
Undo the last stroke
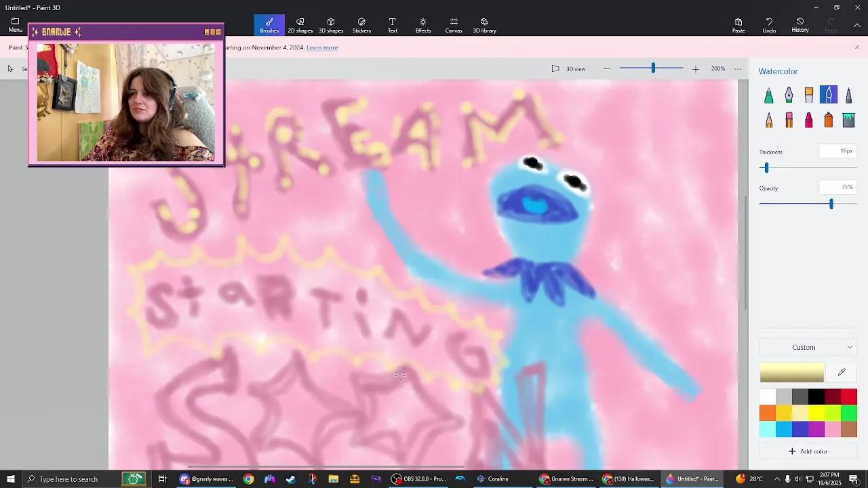pyautogui.click(x=769, y=25)
